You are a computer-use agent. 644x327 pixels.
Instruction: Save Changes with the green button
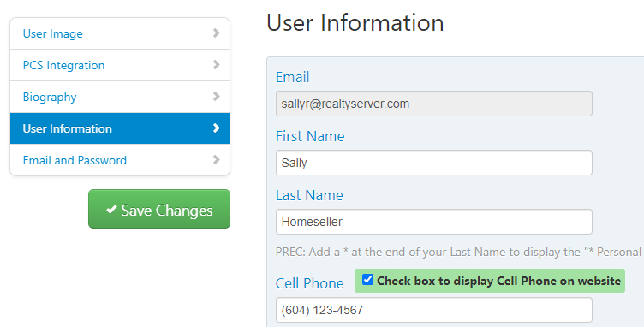(x=159, y=209)
